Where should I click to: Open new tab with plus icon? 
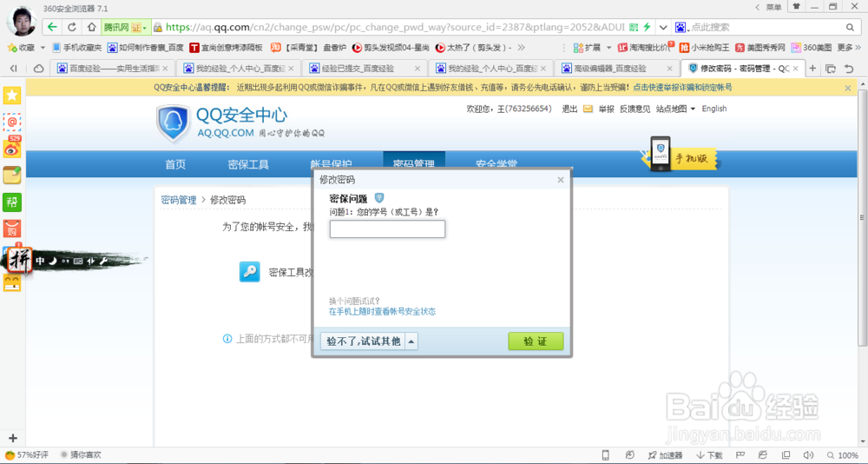click(x=812, y=68)
